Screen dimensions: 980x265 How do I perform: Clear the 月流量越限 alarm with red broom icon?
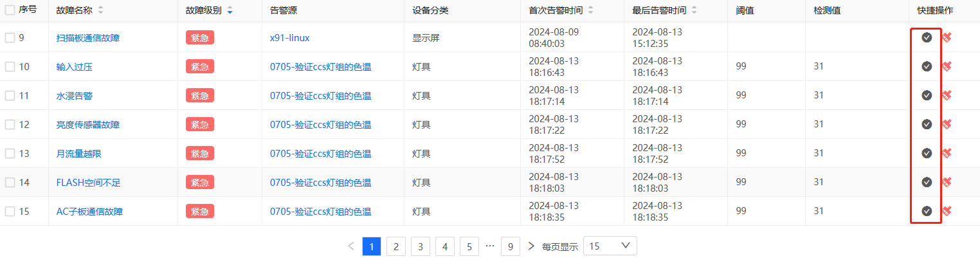pos(947,153)
